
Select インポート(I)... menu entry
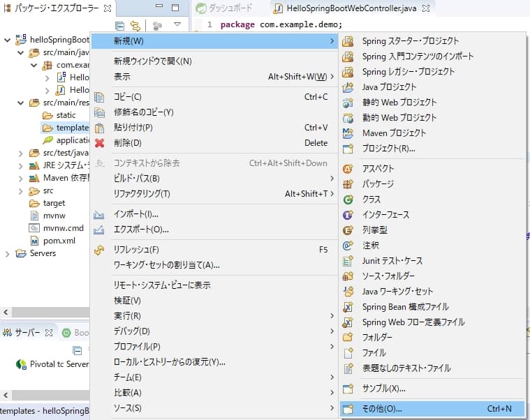(x=214, y=214)
